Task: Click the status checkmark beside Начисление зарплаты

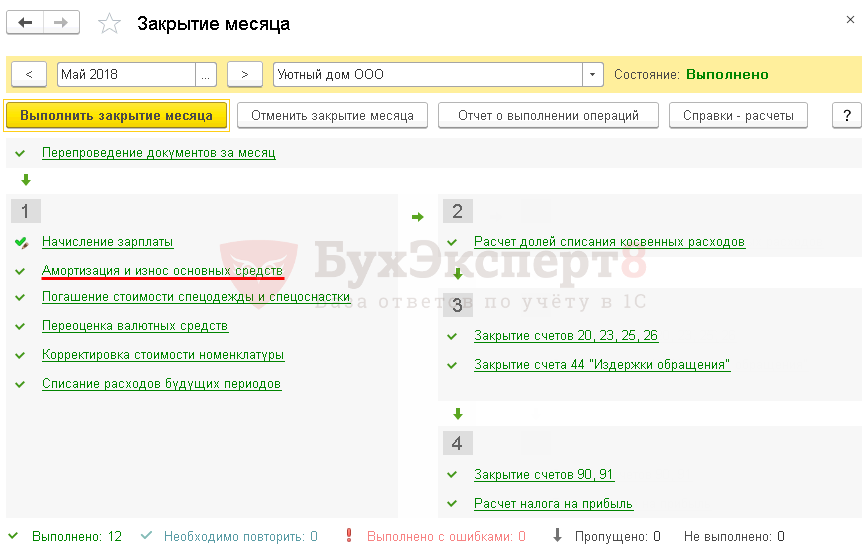Action: click(x=21, y=242)
